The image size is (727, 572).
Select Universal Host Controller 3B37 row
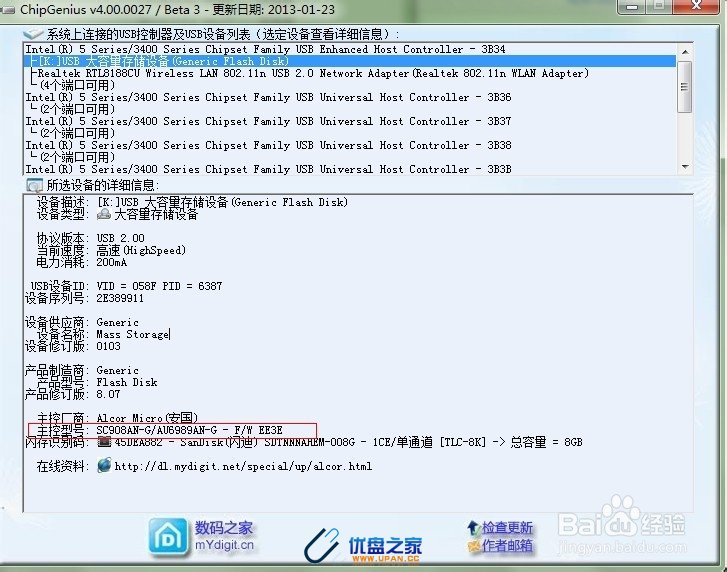coord(350,121)
